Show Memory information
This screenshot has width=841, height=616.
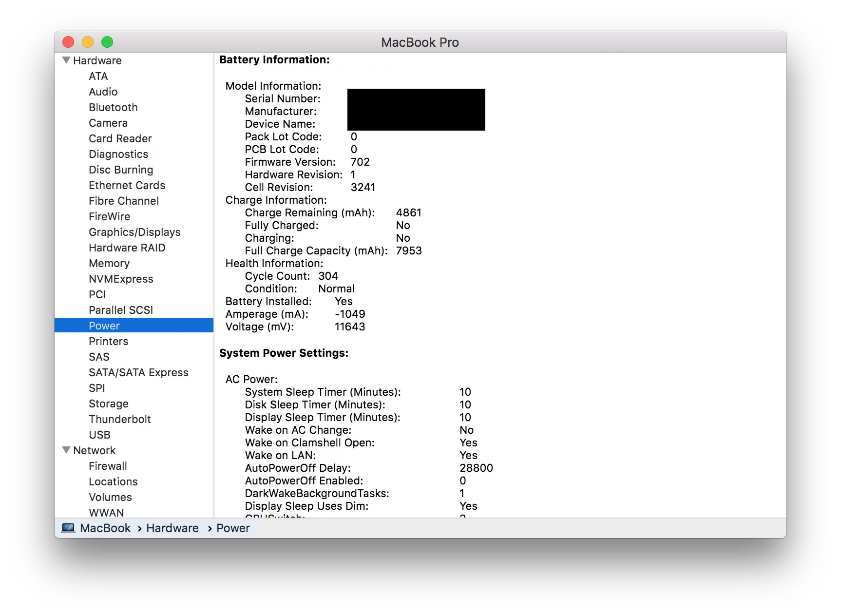point(109,263)
